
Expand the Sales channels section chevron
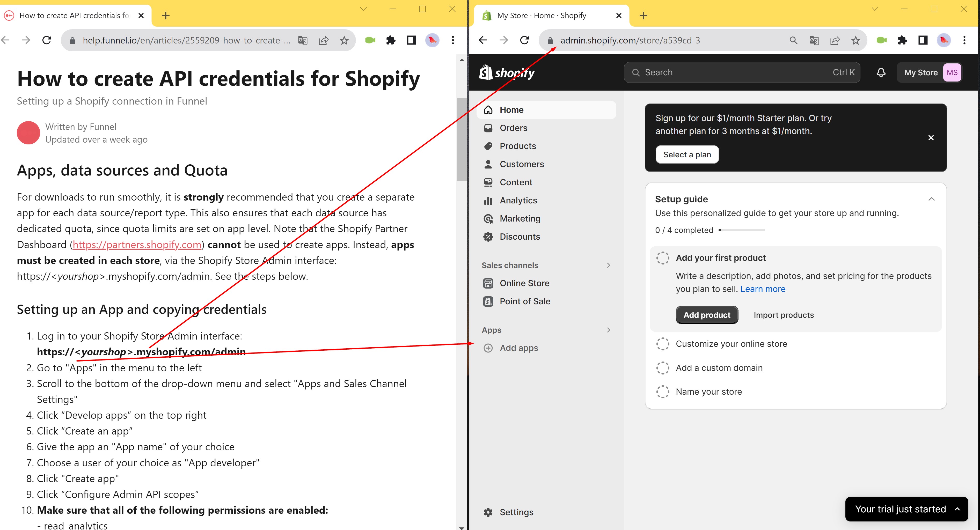click(608, 265)
